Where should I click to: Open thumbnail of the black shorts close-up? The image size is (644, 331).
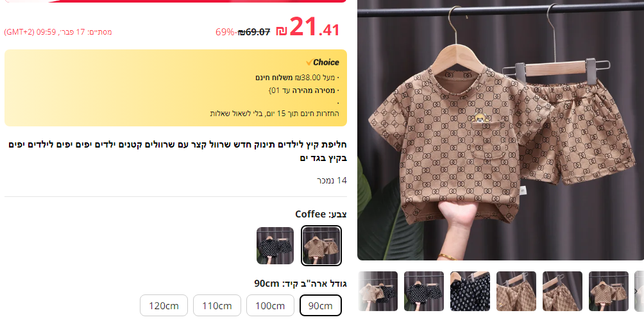tap(470, 291)
